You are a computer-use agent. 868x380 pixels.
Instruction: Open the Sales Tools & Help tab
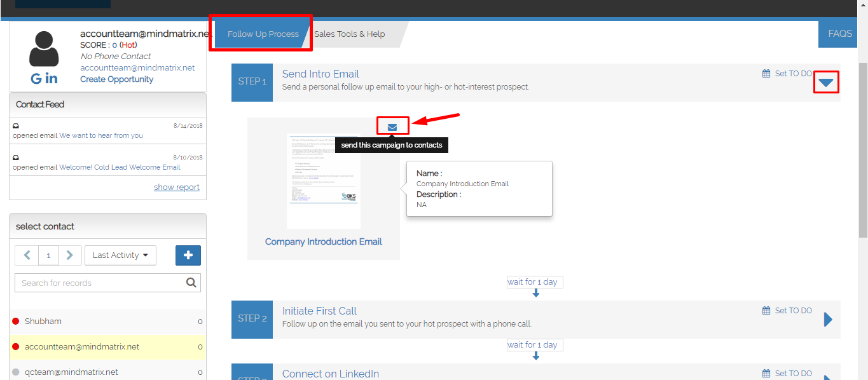tap(350, 34)
